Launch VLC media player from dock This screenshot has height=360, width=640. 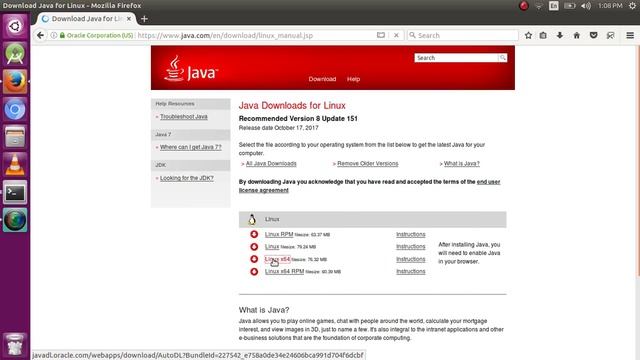click(x=15, y=164)
